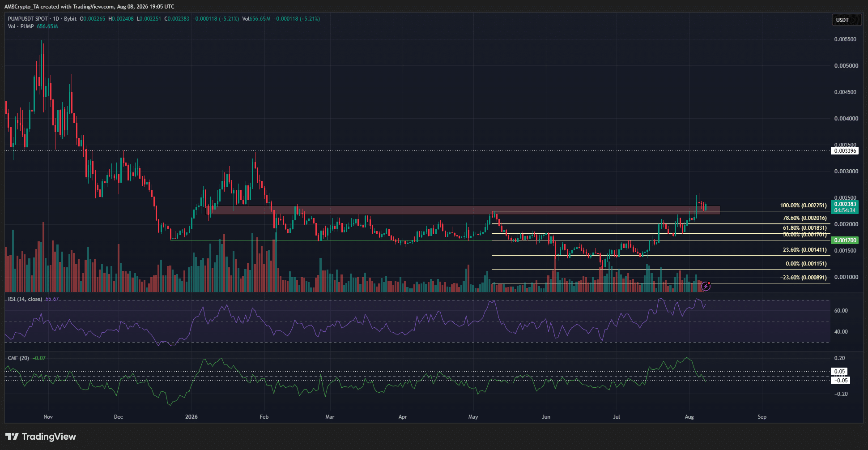Select the CMF (20) indicator legend
Screen dimensions: 868x450
(18, 358)
